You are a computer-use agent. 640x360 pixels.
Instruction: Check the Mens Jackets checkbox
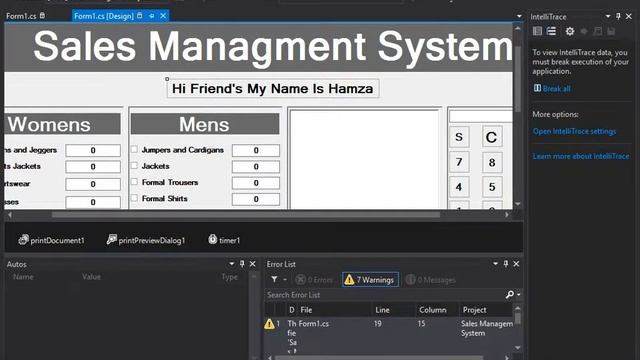pos(134,166)
